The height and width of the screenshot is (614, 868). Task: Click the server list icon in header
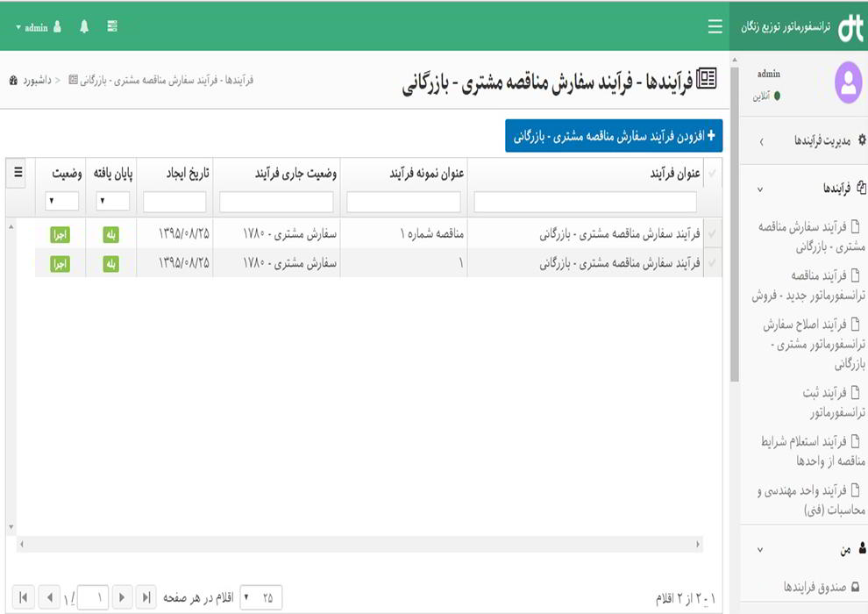click(112, 26)
